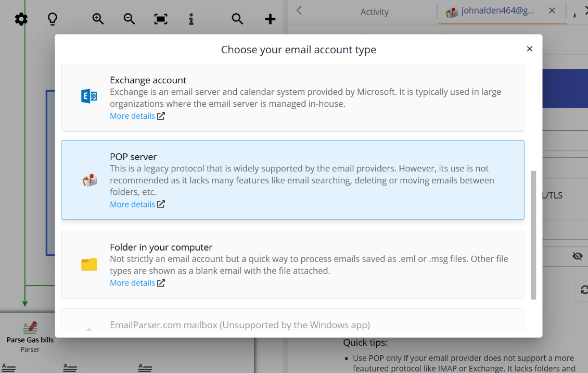Click the back chevron beside Activity
This screenshot has width=588, height=373.
(x=299, y=11)
